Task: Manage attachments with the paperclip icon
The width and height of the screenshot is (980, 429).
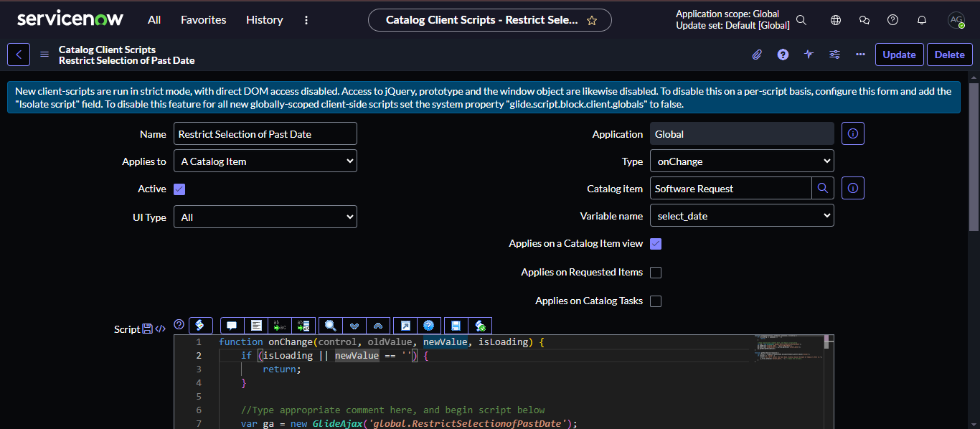Action: click(757, 55)
